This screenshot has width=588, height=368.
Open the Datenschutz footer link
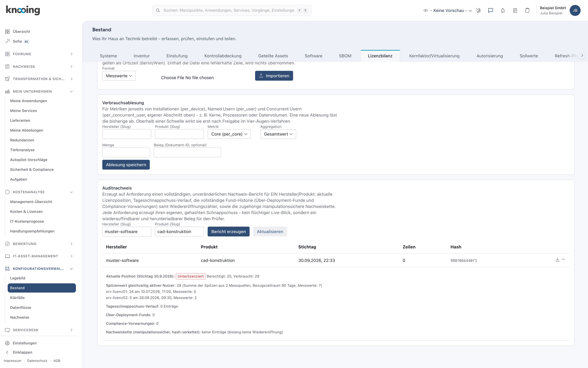click(x=37, y=361)
